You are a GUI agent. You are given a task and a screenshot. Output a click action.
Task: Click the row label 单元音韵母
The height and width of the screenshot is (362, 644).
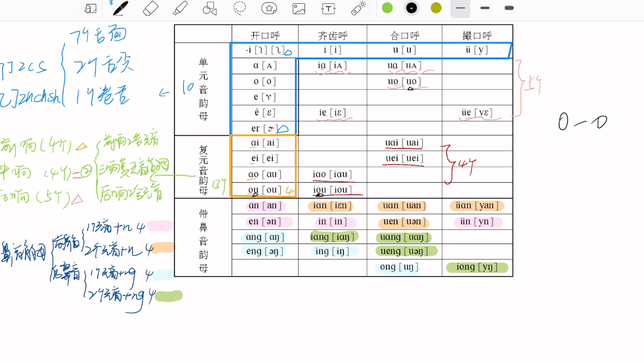pyautogui.click(x=203, y=89)
